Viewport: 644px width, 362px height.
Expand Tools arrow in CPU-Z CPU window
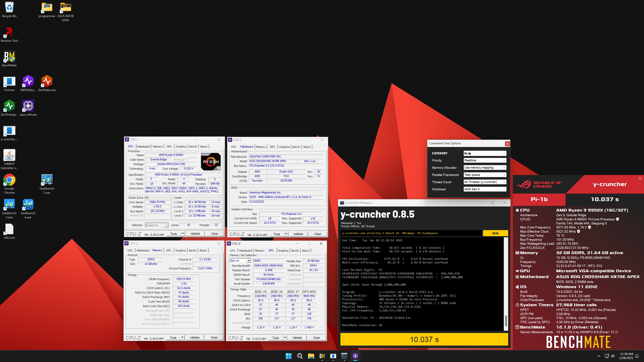(x=183, y=234)
